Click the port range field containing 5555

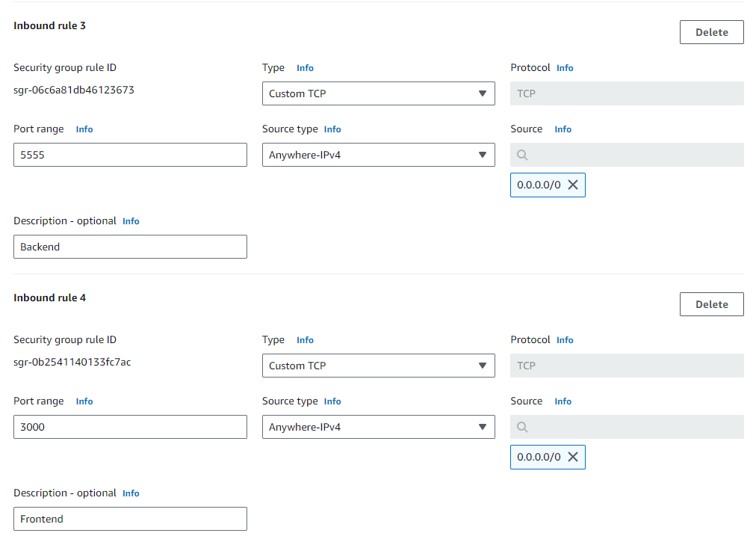(130, 155)
